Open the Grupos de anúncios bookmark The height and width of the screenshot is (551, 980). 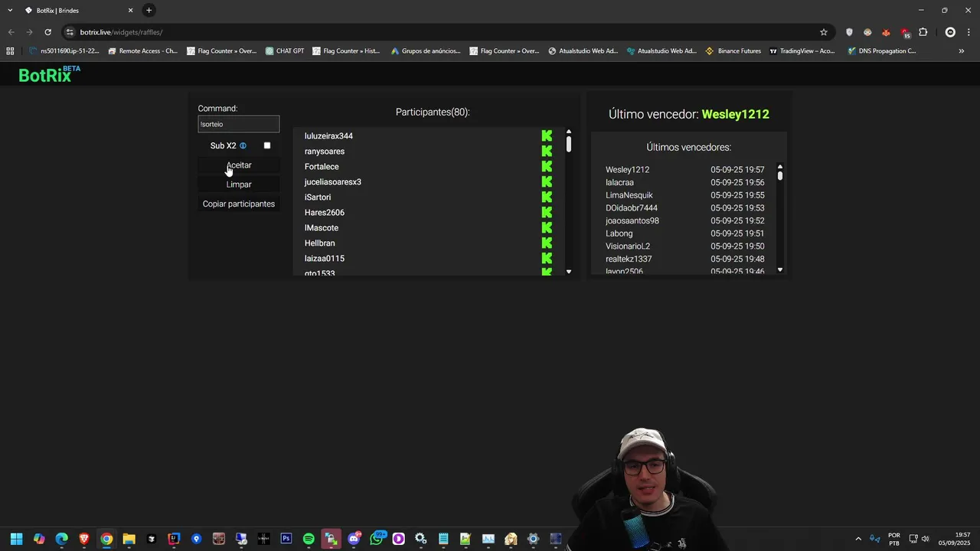[x=426, y=51]
